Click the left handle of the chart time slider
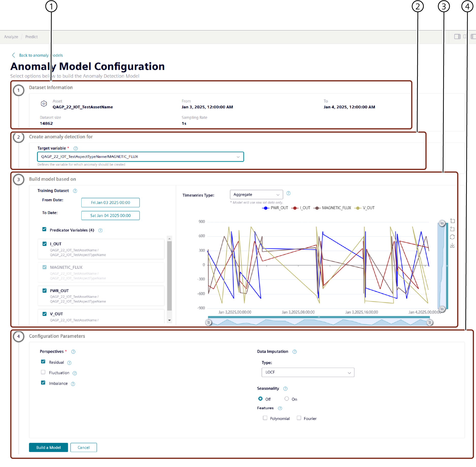 pos(209,323)
